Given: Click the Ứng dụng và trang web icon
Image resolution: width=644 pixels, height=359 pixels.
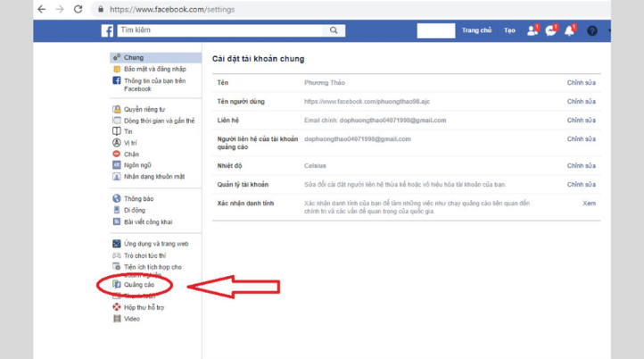Looking at the screenshot, I should pyautogui.click(x=117, y=244).
